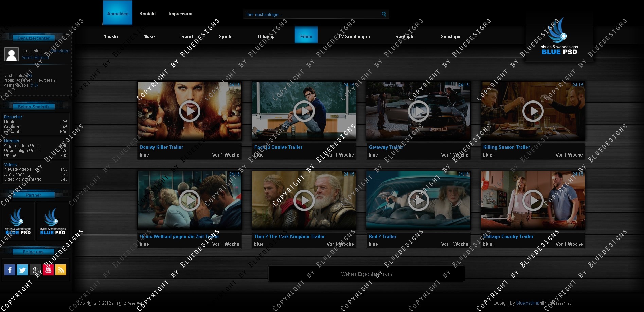
Task: Open the Facebook social icon
Action: (x=10, y=270)
